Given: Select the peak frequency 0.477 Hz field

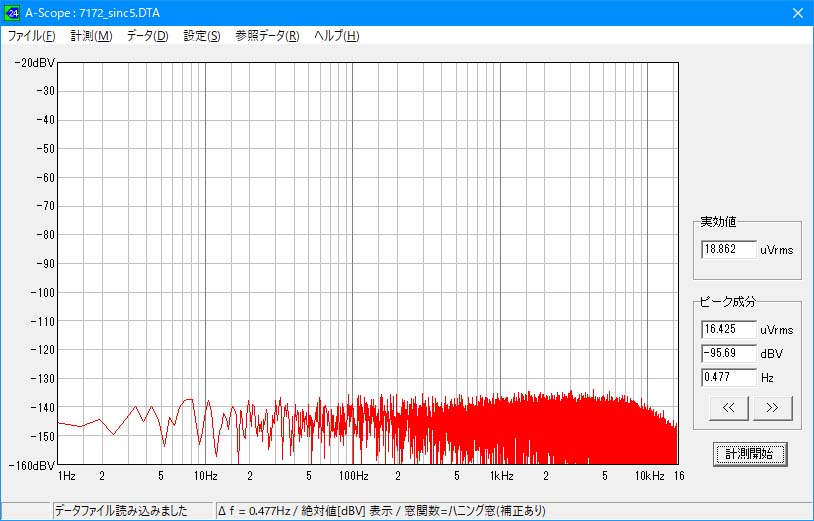Looking at the screenshot, I should pos(729,377).
